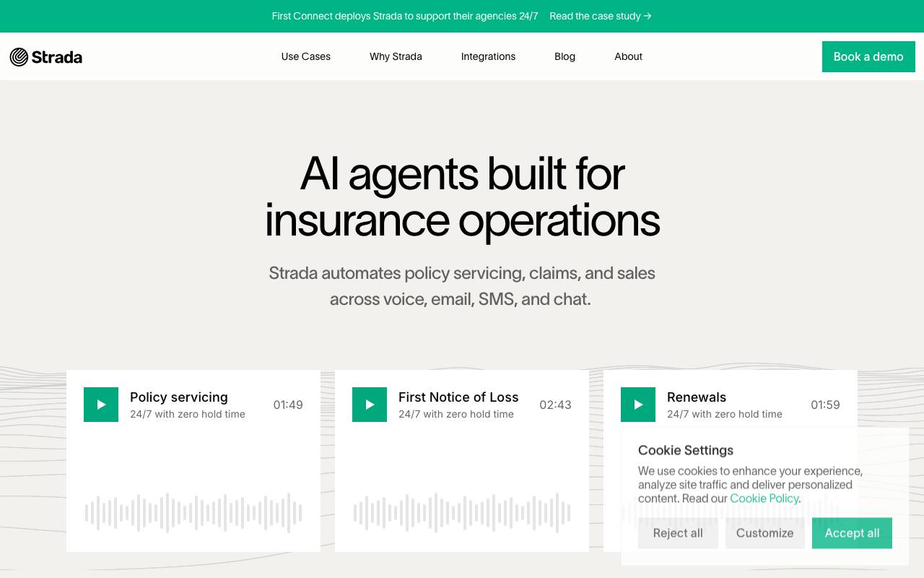Open the Use Cases menu
Viewport: 924px width, 578px height.
tap(306, 56)
